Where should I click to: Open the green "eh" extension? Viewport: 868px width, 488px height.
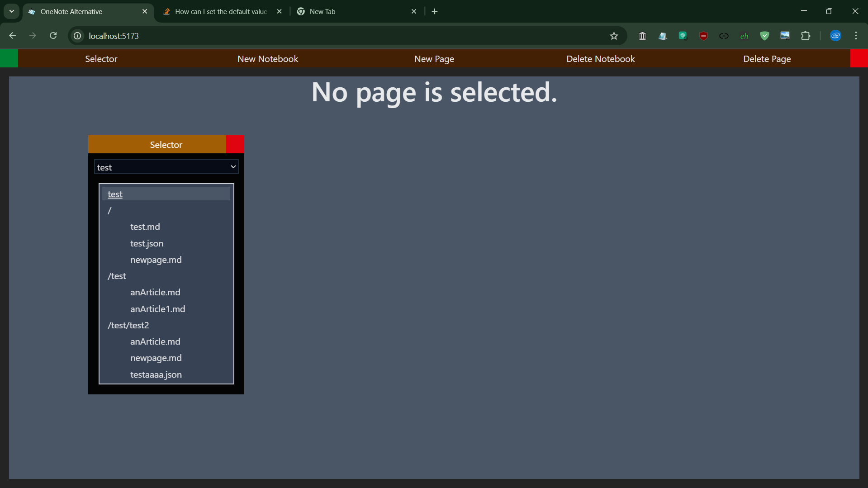pyautogui.click(x=744, y=36)
